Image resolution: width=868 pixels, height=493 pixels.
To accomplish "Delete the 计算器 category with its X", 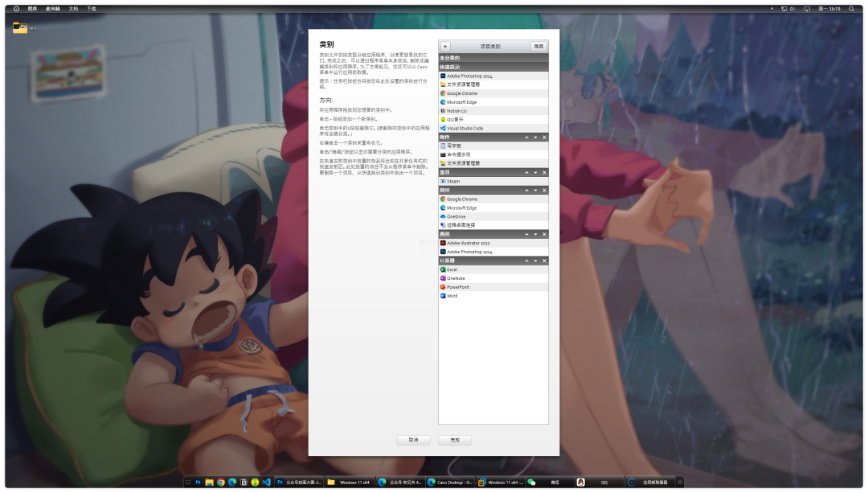I will 544,261.
